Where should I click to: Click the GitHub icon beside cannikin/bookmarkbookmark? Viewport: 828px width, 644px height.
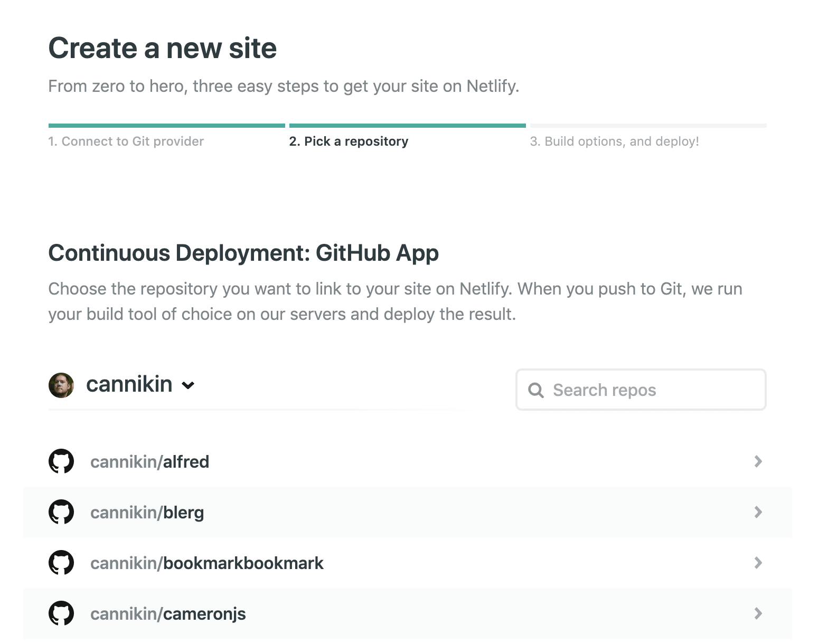pyautogui.click(x=61, y=563)
